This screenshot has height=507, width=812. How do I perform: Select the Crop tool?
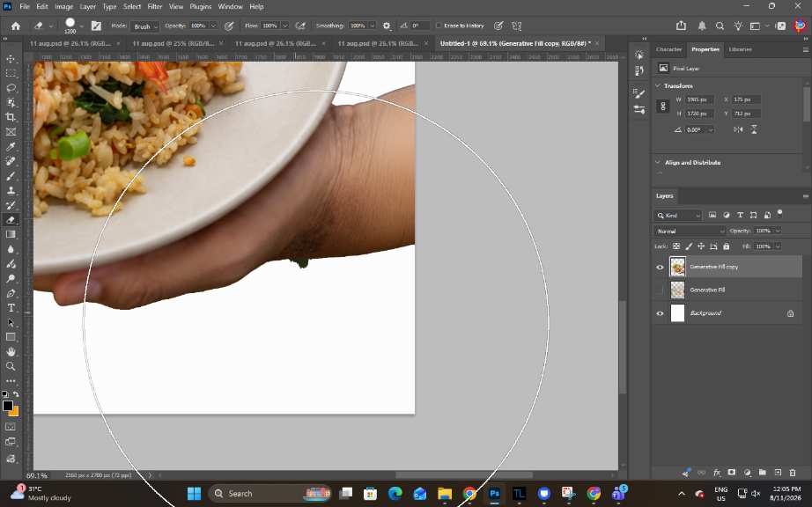[x=11, y=117]
